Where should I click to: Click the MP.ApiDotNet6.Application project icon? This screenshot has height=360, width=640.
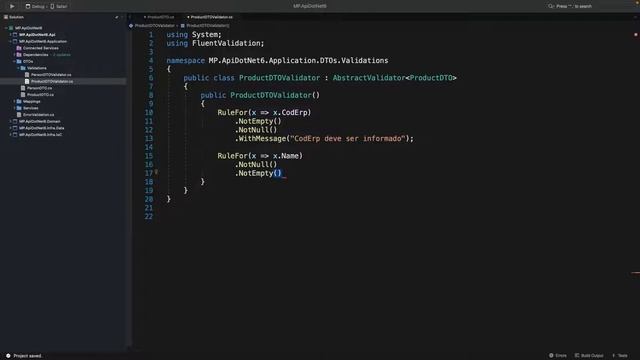[15, 41]
